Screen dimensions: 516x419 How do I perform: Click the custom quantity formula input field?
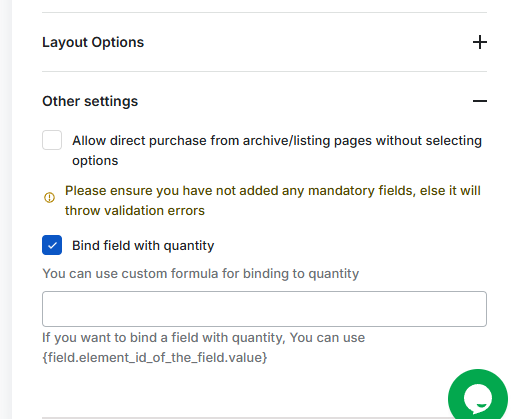point(264,309)
